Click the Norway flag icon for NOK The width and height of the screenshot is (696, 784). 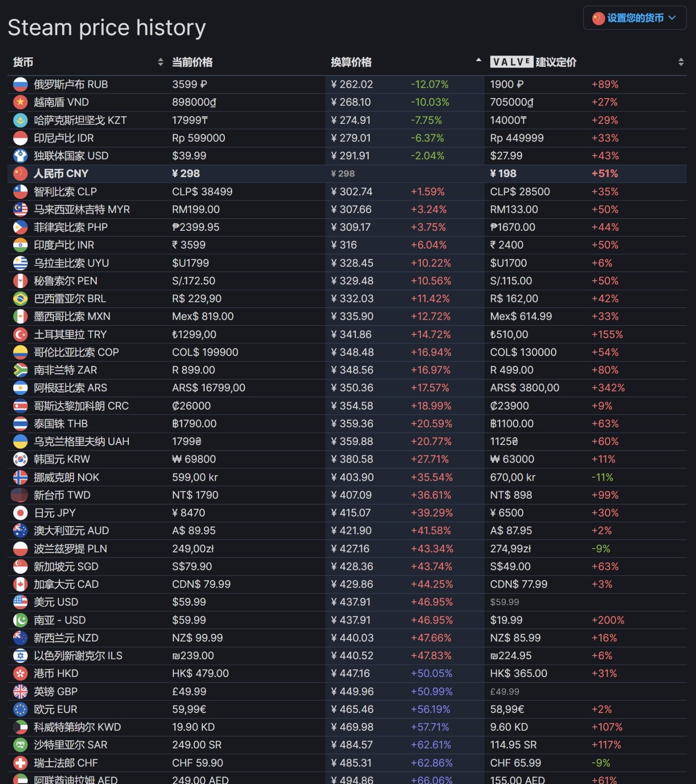(x=20, y=478)
